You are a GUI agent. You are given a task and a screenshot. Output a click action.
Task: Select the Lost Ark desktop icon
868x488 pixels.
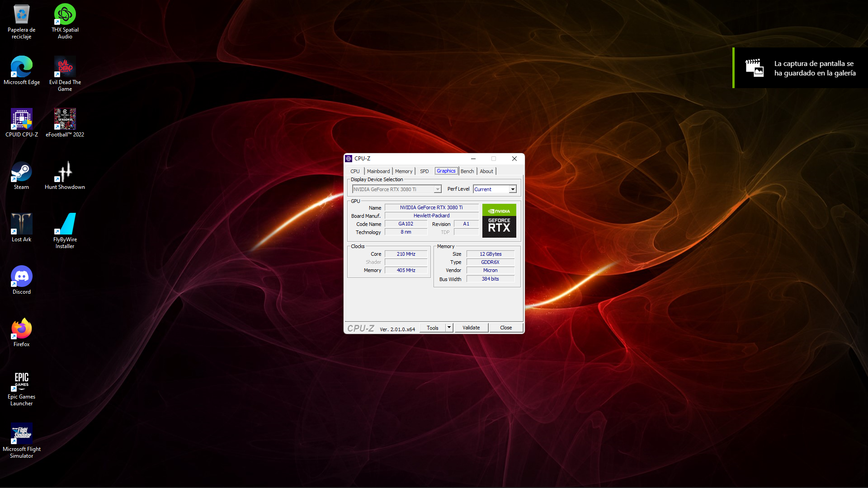[21, 225]
